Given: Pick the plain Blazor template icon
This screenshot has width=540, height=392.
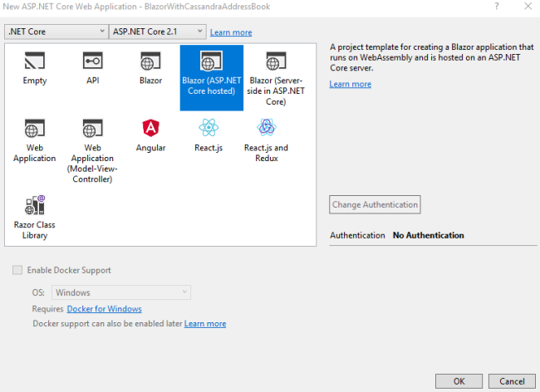Looking at the screenshot, I should click(150, 61).
